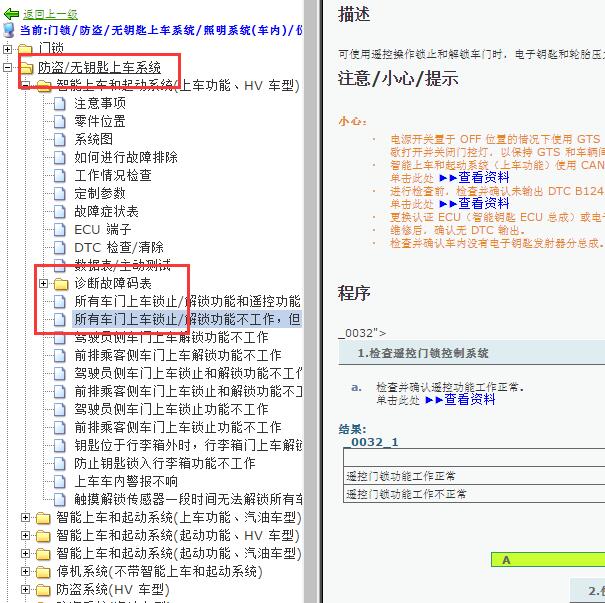Expand 智能上车和起动系统(起动功能、HV 车型) node
Viewport: 605px width, 603px height.
25,535
